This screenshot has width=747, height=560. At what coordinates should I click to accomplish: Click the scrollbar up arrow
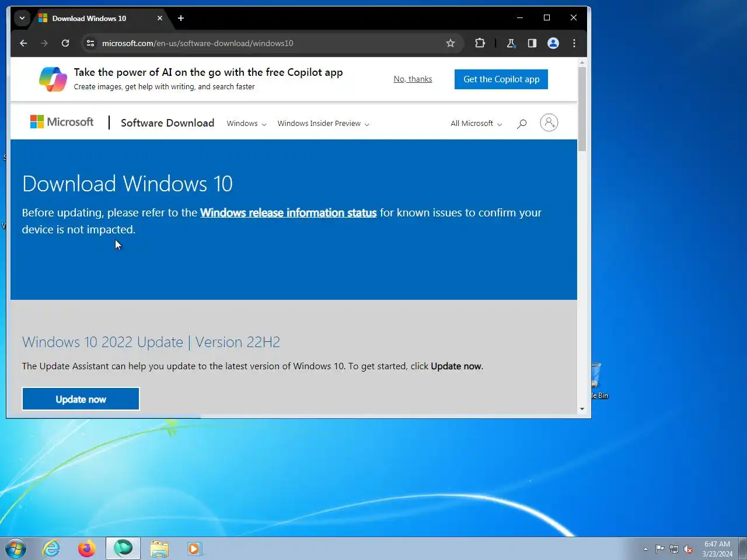tap(582, 62)
